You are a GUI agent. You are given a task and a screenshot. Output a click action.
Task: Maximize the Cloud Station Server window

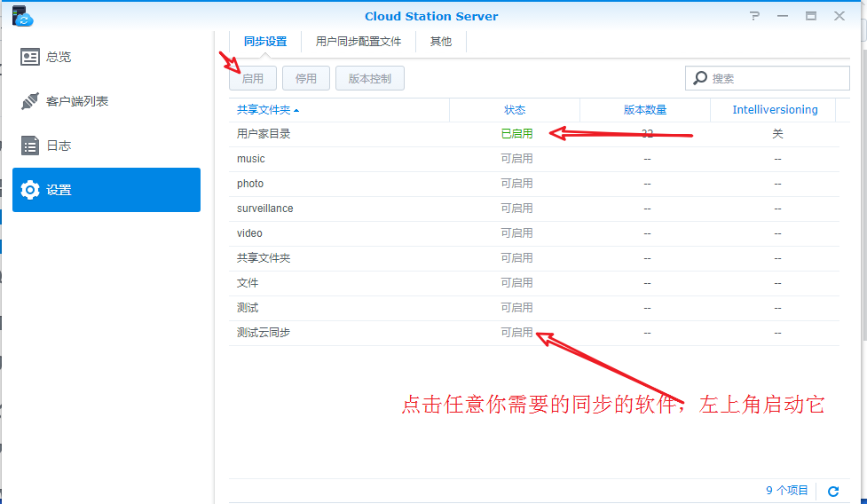tap(810, 16)
